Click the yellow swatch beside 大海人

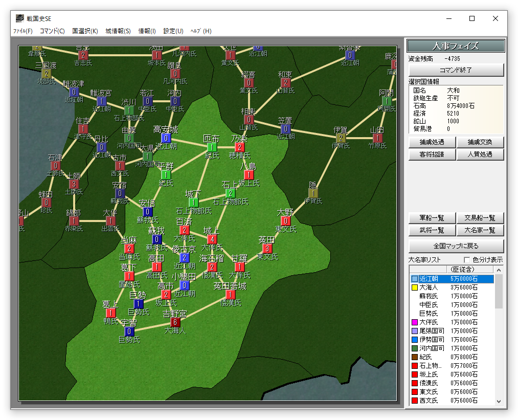tap(415, 288)
